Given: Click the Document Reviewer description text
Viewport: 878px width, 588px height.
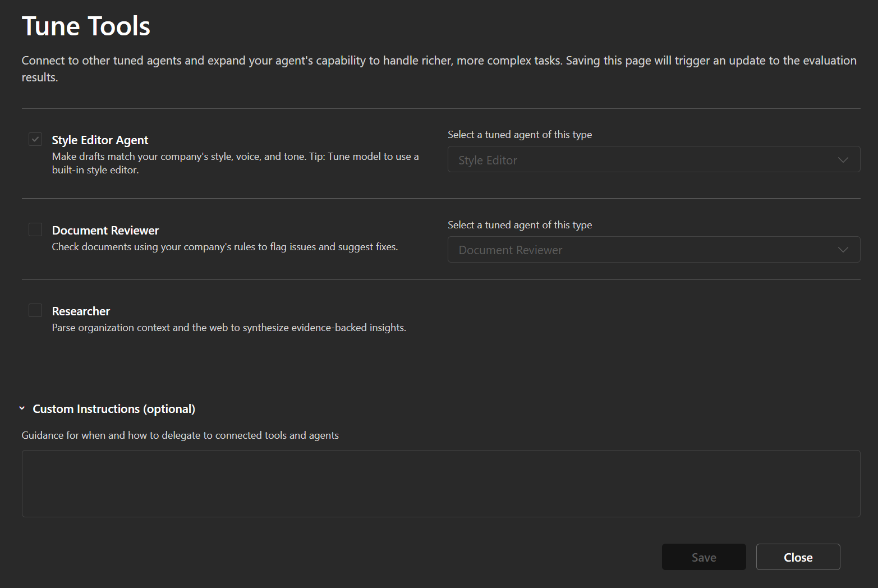Looking at the screenshot, I should 224,247.
